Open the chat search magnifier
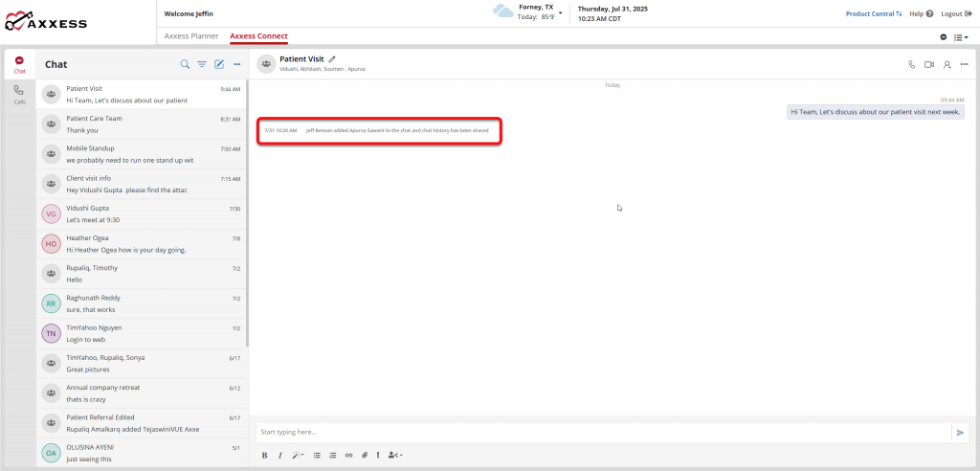 point(185,64)
